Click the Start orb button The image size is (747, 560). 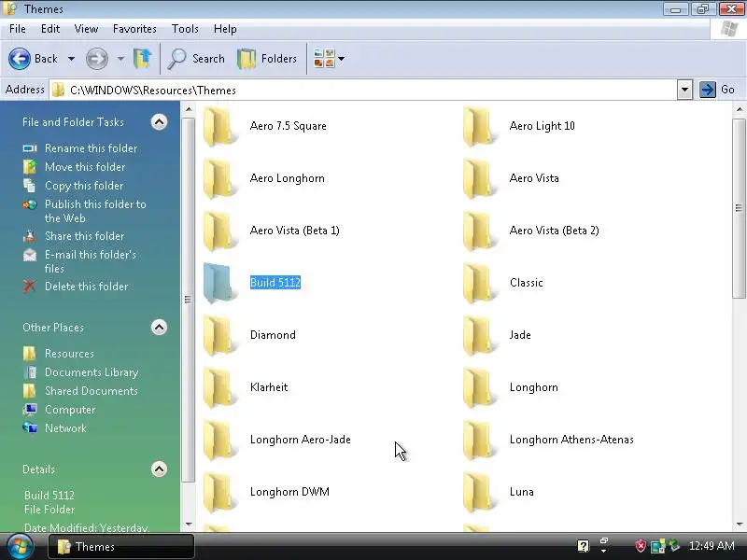[20, 547]
